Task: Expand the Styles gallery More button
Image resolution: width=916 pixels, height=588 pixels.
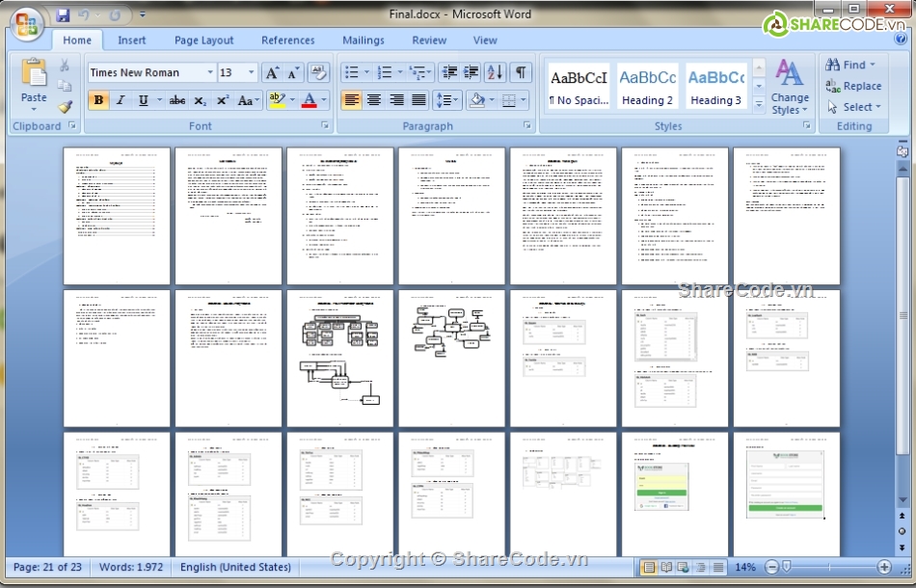Action: (759, 106)
